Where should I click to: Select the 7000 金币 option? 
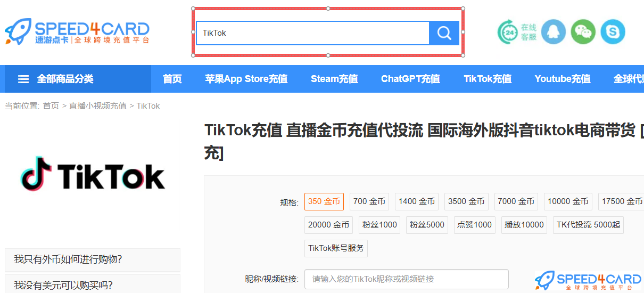tap(516, 201)
